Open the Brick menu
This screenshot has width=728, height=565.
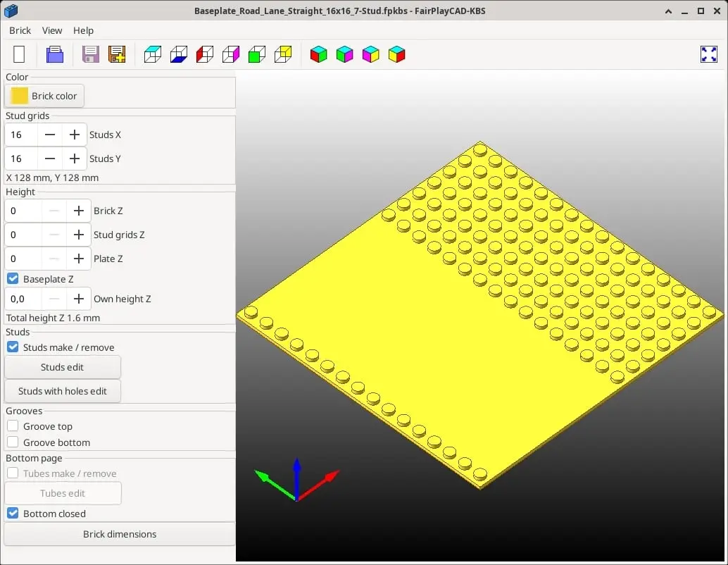pyautogui.click(x=20, y=31)
